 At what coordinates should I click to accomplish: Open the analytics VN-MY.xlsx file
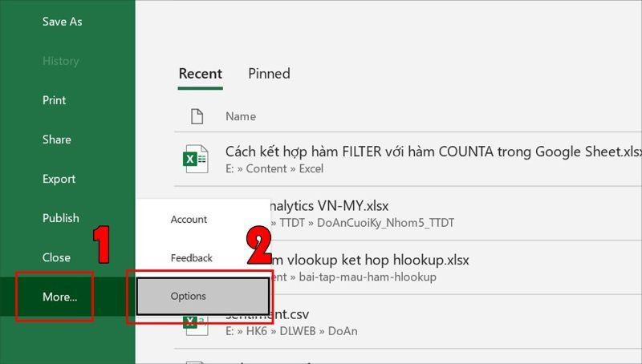pyautogui.click(x=329, y=206)
